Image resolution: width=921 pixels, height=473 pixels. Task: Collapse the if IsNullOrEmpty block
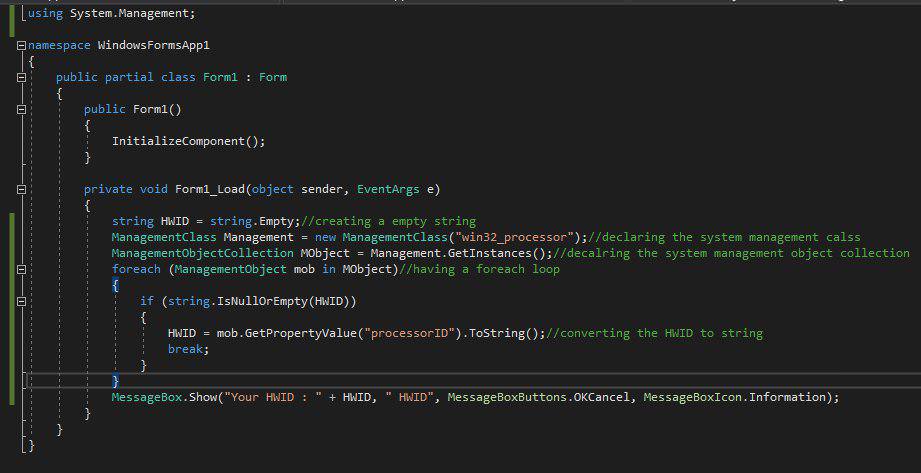[x=21, y=301]
